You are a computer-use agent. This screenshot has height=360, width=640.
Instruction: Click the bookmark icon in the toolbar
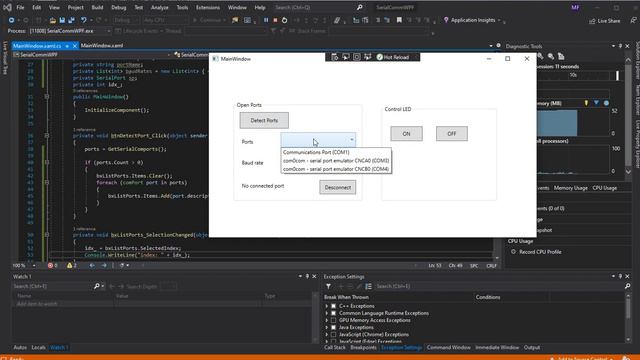[x=399, y=20]
